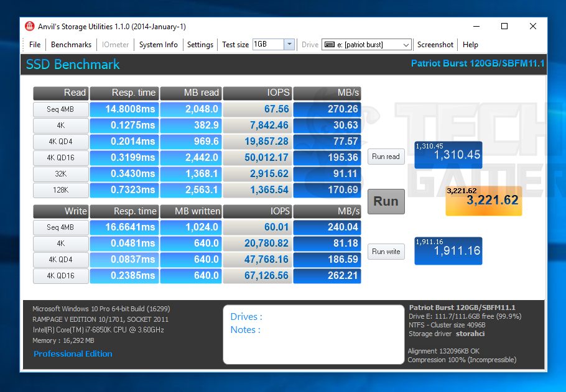566x392 pixels.
Task: Click the Anvil's Storage Utilities app icon
Action: (x=29, y=26)
